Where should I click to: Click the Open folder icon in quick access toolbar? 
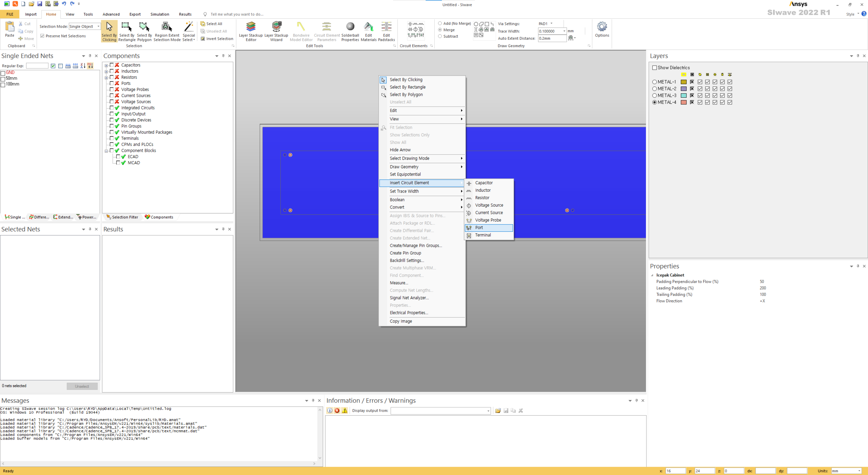click(x=31, y=4)
